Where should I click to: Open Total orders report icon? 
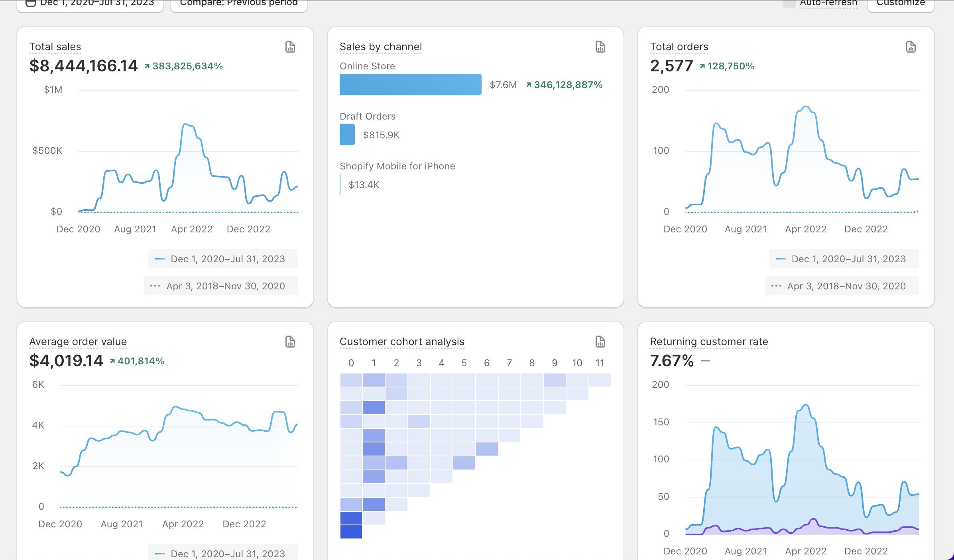pyautogui.click(x=911, y=47)
